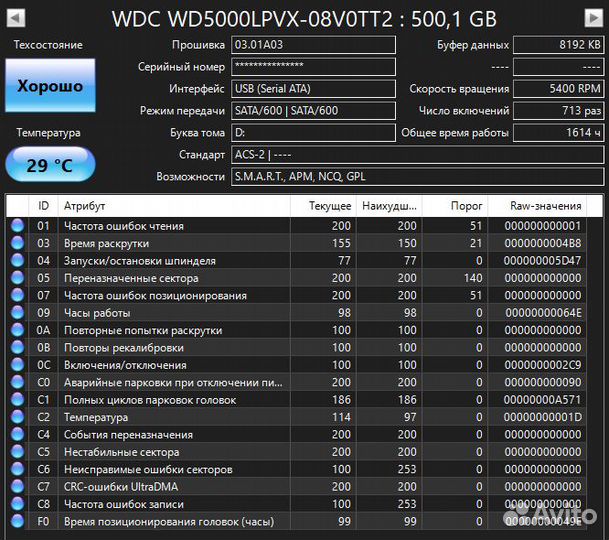This screenshot has height=540, width=609.
Task: Click the rotation rate field 5400 RPM
Action: tap(559, 89)
